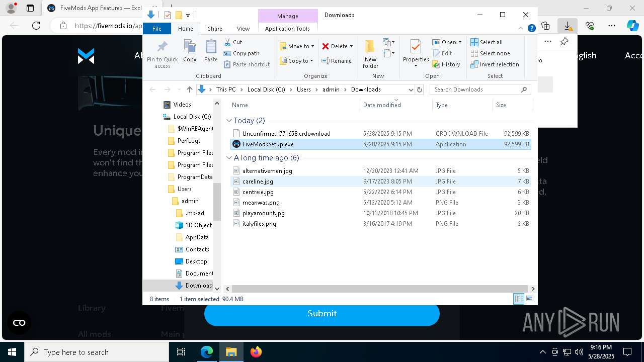This screenshot has width=644, height=362.
Task: Click admin in address breadcrumb
Action: point(331,89)
